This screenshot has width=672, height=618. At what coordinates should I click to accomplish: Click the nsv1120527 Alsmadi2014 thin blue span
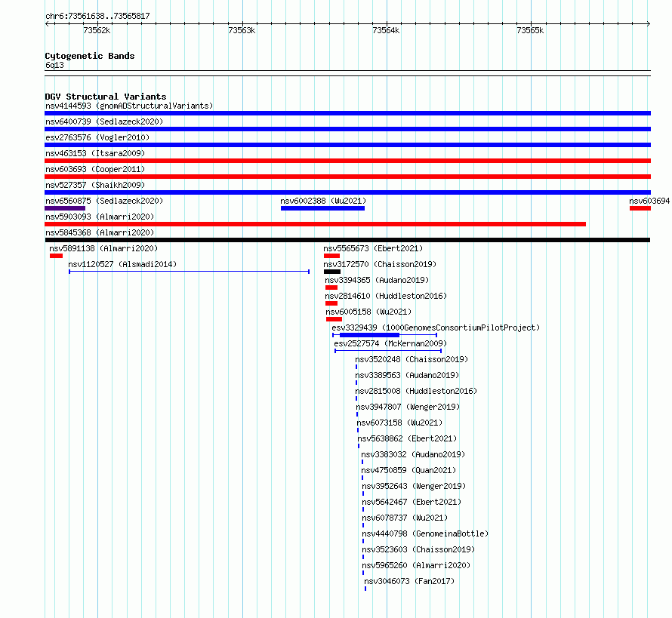pyautogui.click(x=189, y=272)
